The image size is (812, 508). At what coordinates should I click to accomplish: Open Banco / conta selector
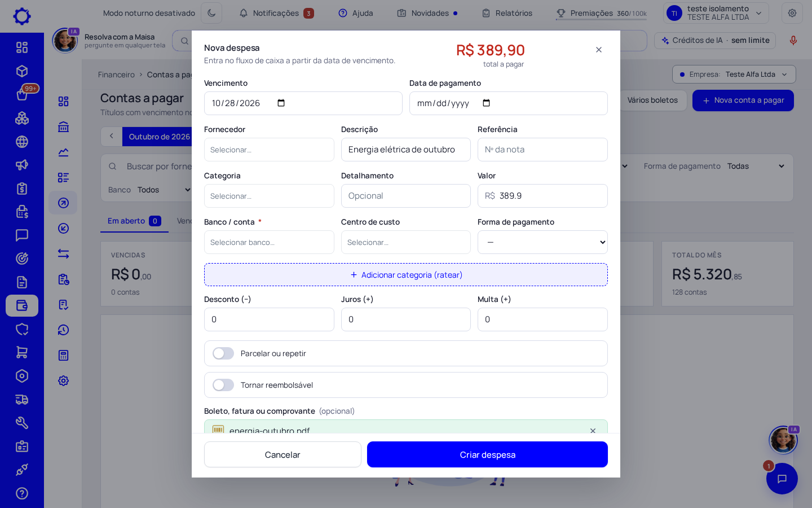269,242
